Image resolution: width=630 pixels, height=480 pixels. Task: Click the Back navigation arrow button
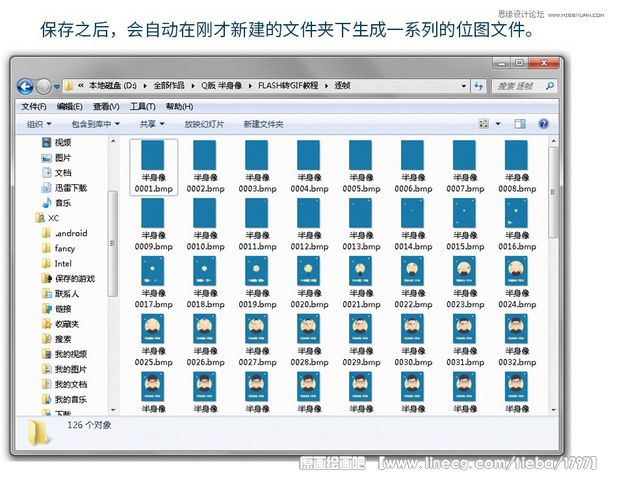coord(26,87)
